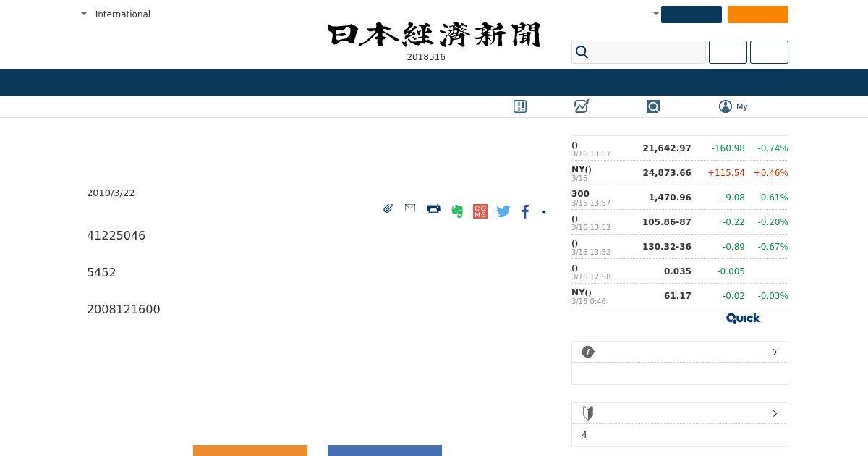Click the NY index value 24,873.66
This screenshot has height=456, width=868.
(667, 172)
